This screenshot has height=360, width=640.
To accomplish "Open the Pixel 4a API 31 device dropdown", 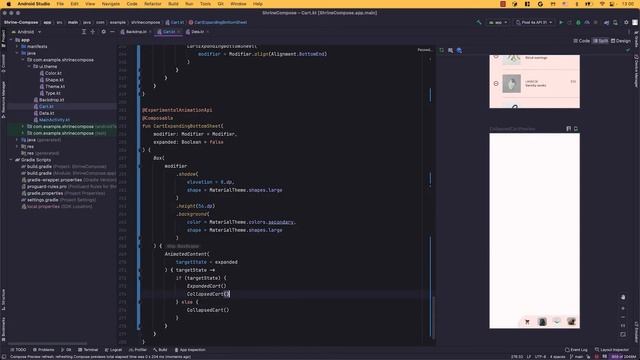I will tap(534, 22).
